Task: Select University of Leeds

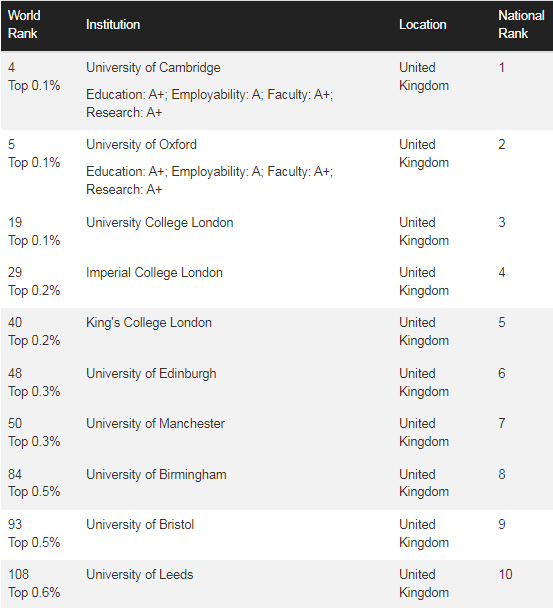Action: 140,574
